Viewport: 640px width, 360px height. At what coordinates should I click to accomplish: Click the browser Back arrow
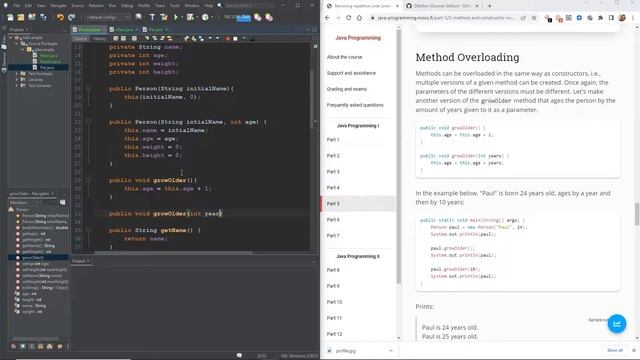327,18
